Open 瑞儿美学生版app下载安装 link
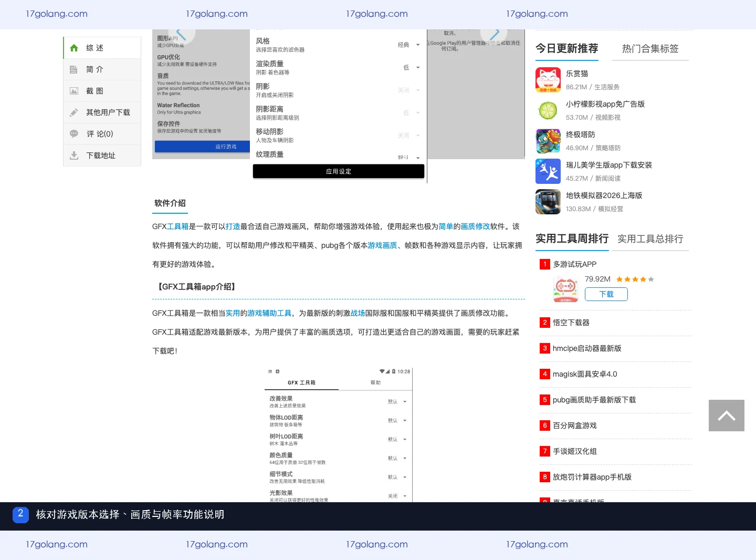This screenshot has width=756, height=560. pyautogui.click(x=609, y=165)
